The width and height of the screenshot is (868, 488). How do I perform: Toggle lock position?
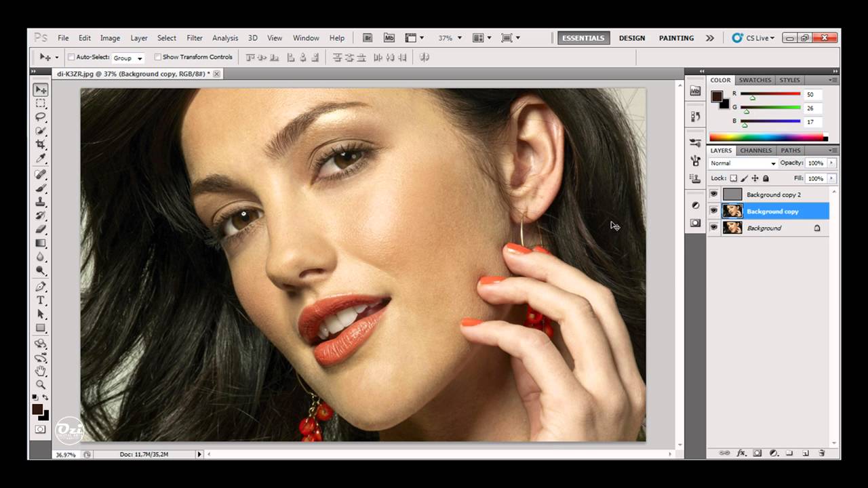tap(755, 178)
